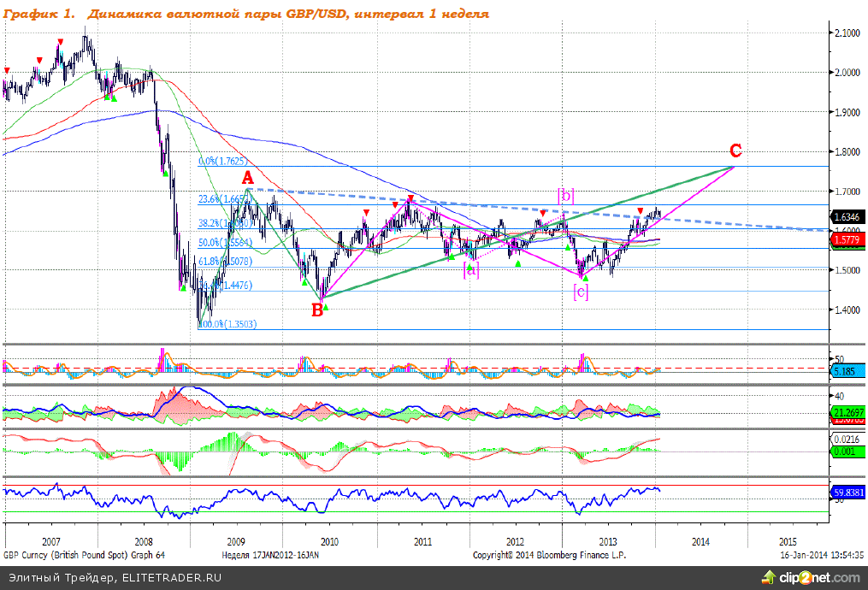Click the red wave label C

coord(735,152)
